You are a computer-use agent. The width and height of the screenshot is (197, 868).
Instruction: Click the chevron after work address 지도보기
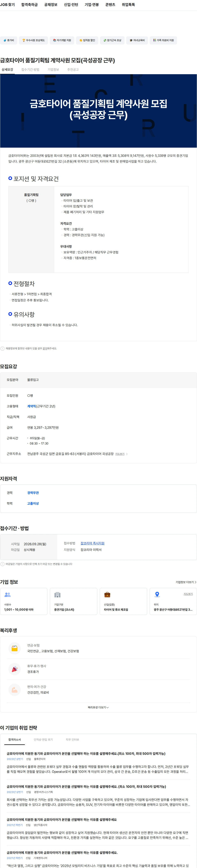tap(127, 454)
